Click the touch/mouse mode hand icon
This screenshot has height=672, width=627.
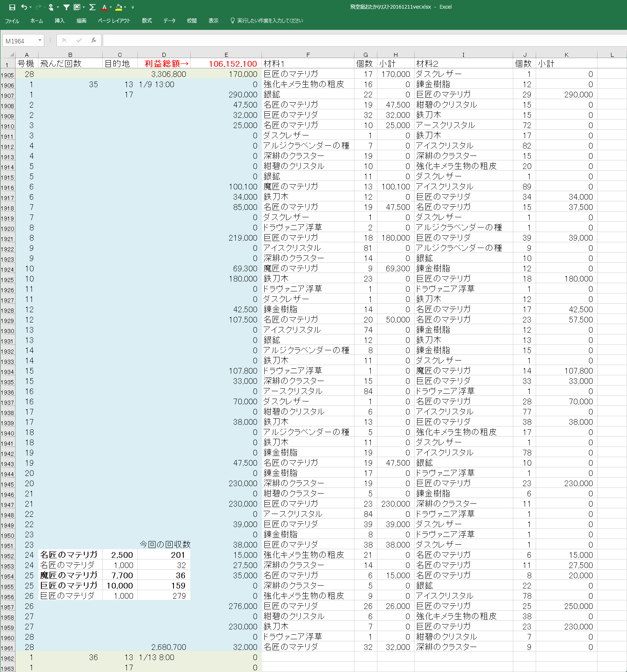pos(51,7)
